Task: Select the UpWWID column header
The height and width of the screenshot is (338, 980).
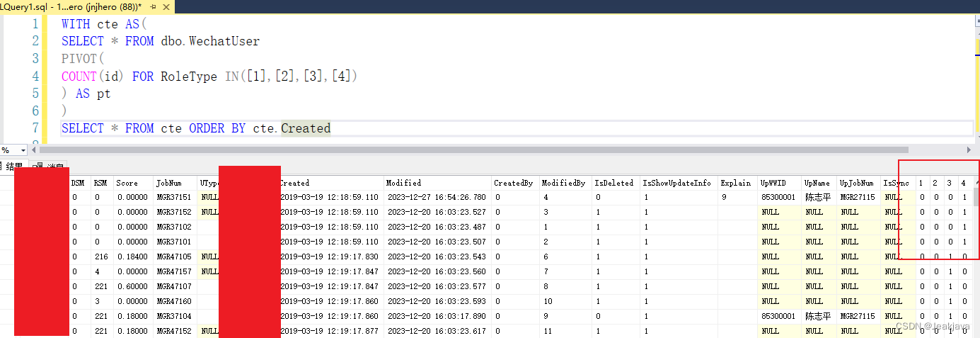Action: pos(779,183)
